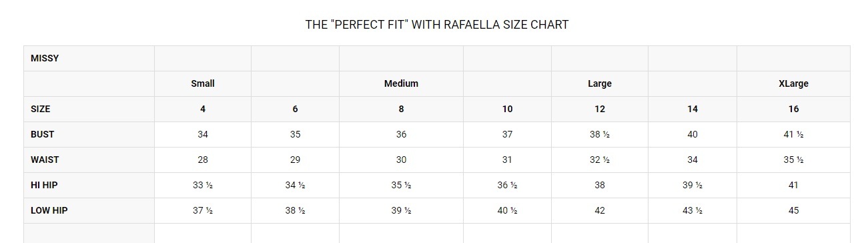Image resolution: width=868 pixels, height=243 pixels.
Task: Click low hip value 45
Action: [793, 210]
